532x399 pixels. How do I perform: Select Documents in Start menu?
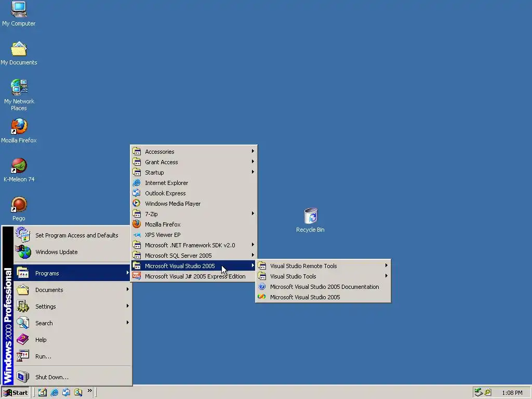tap(72, 290)
